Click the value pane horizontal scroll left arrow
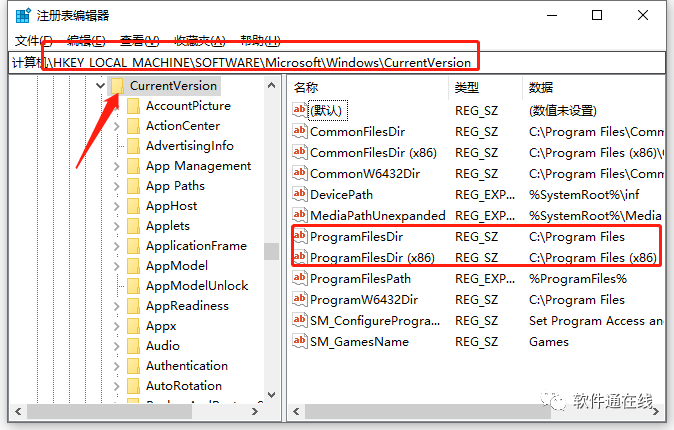 click(x=296, y=411)
